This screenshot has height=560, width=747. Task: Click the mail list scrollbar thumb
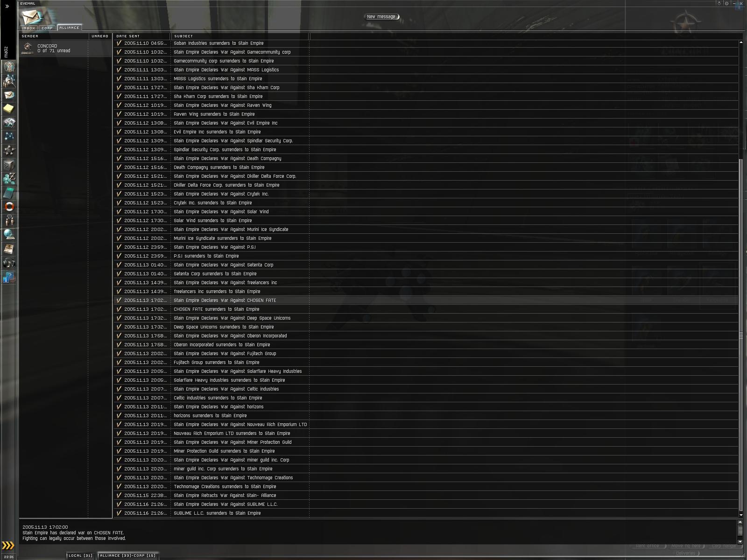741,335
